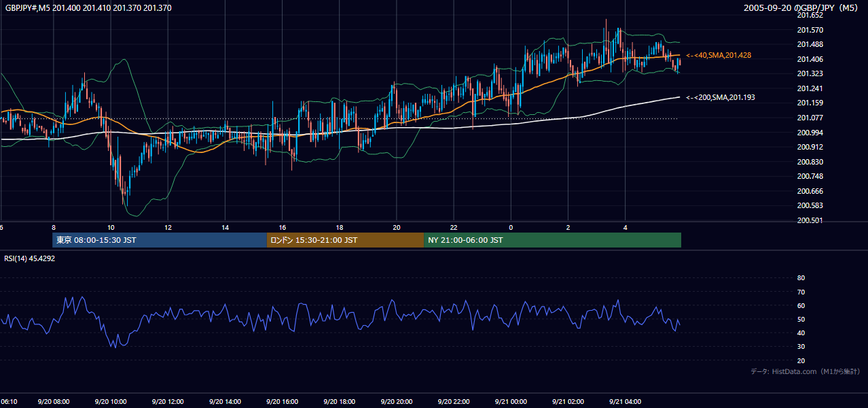Click the 9/20 16:00 time label
Viewport: 868px width, 408px height.
tap(283, 402)
